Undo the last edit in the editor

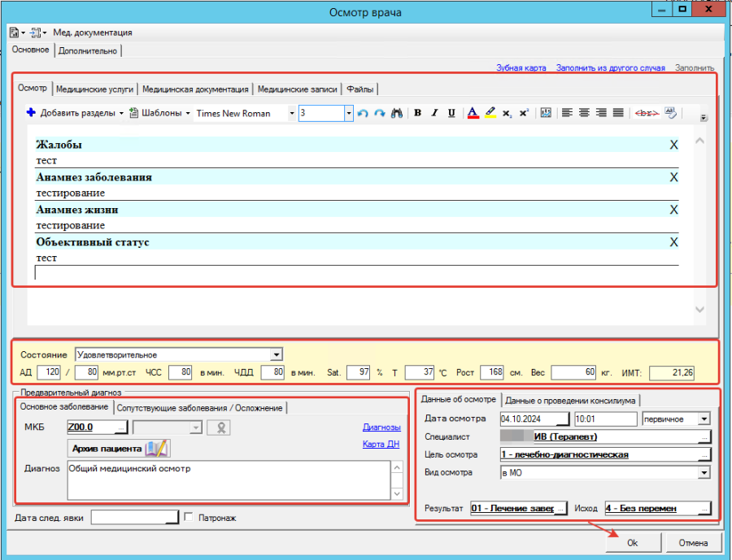pyautogui.click(x=363, y=113)
